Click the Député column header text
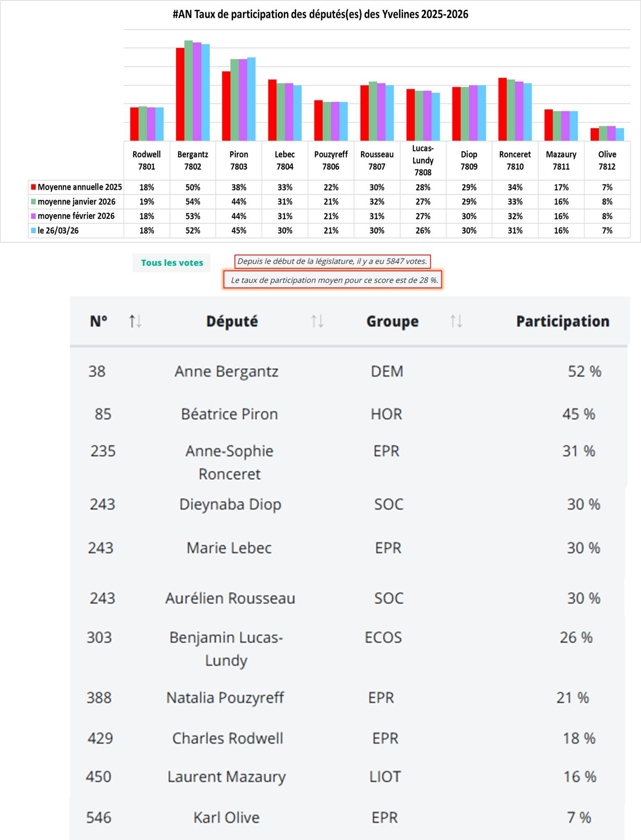 tap(232, 321)
